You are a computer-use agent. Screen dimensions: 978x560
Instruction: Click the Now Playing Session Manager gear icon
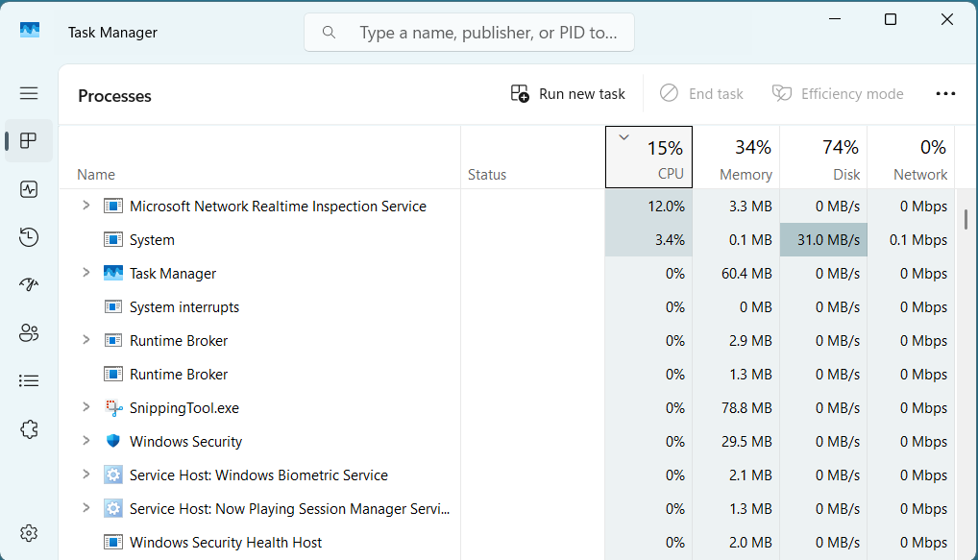point(113,509)
